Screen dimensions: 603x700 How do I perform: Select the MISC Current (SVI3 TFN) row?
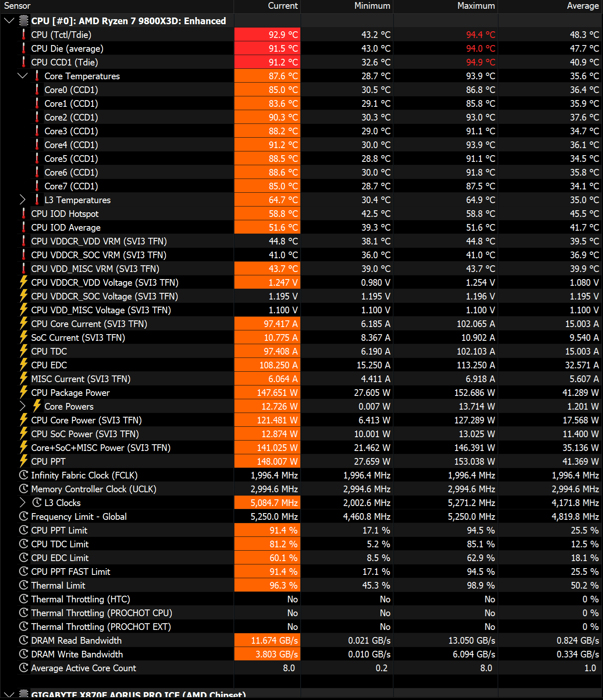coord(301,379)
